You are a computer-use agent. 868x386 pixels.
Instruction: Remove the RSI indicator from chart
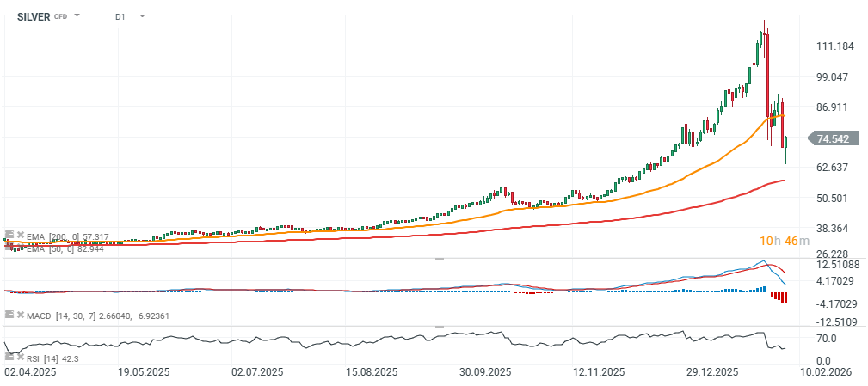click(19, 334)
